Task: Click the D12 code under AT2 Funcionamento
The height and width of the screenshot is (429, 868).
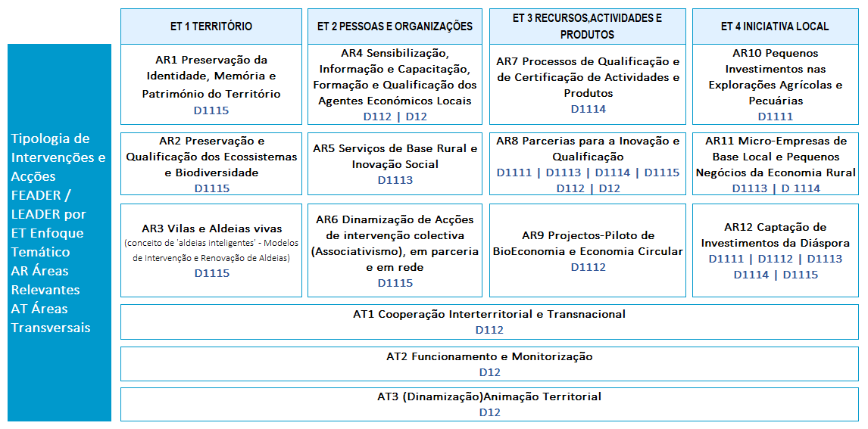Action: pyautogui.click(x=489, y=372)
